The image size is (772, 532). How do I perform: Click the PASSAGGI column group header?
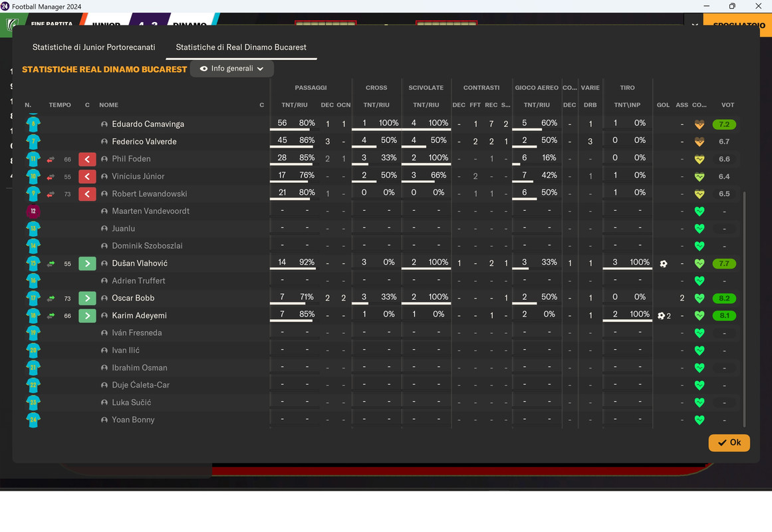click(x=311, y=88)
